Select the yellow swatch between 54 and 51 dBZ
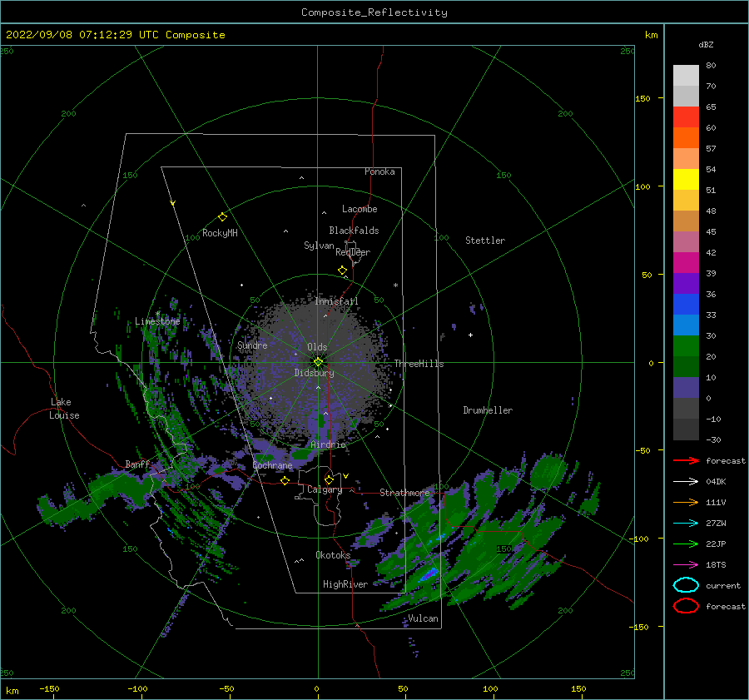This screenshot has width=749, height=700. pyautogui.click(x=686, y=180)
